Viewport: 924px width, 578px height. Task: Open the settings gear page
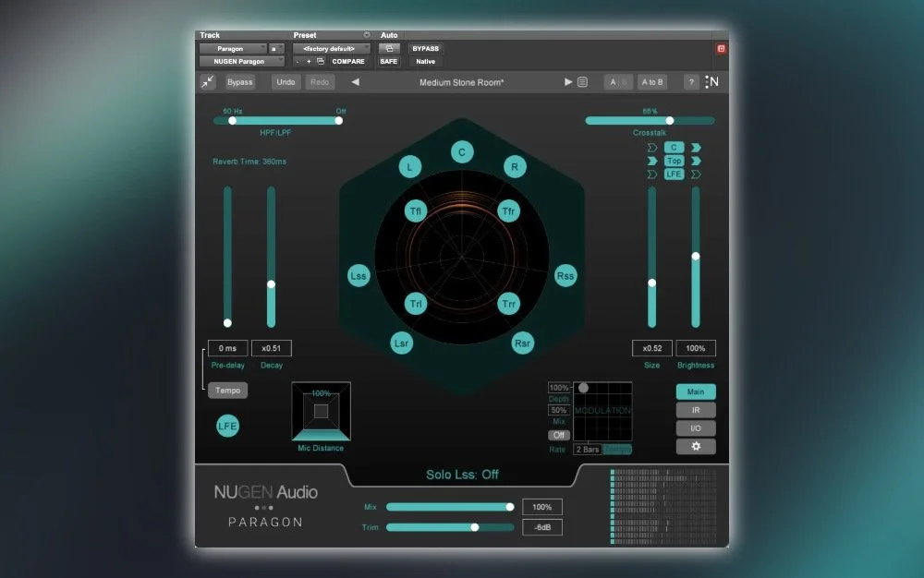(x=696, y=446)
